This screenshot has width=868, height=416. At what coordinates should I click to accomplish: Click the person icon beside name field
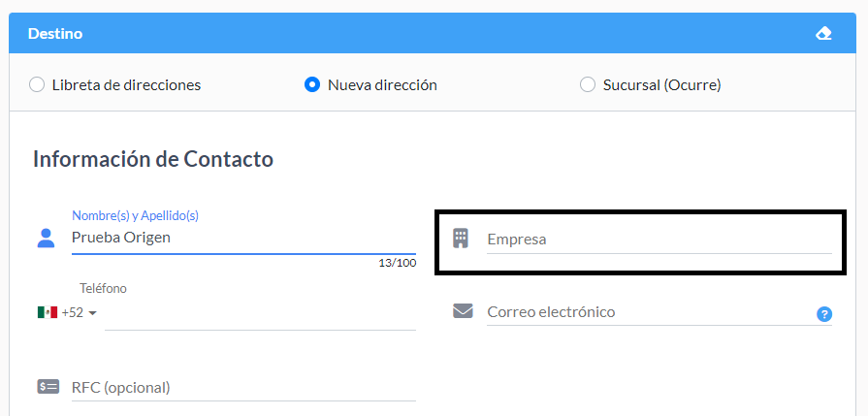46,238
